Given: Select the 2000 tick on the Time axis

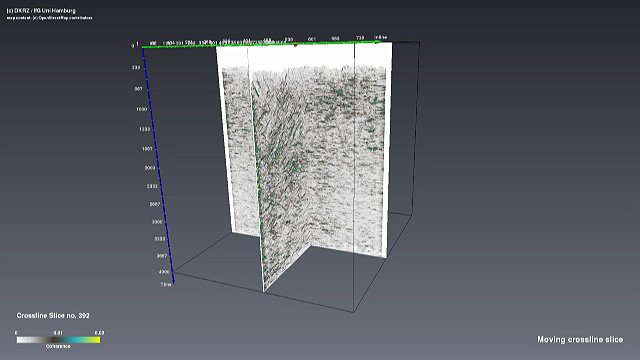Looking at the screenshot, I should tap(150, 168).
